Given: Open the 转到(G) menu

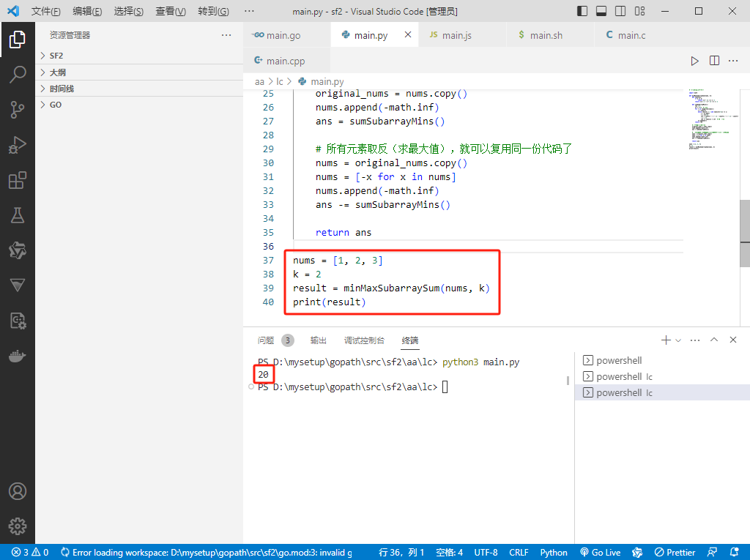Looking at the screenshot, I should point(213,11).
